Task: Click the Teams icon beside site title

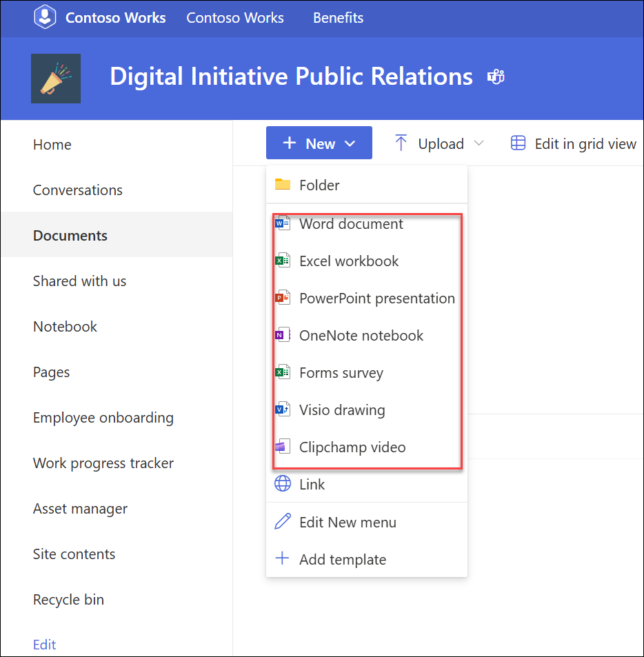Action: [496, 77]
